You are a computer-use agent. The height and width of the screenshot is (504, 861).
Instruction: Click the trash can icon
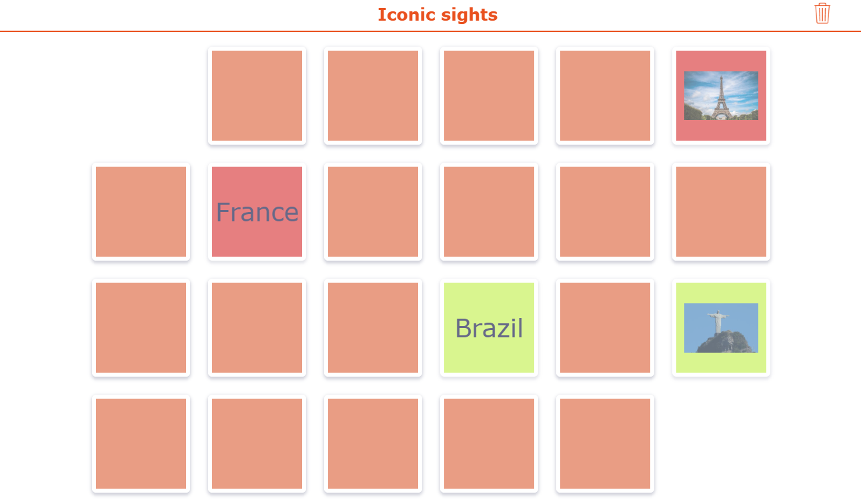[822, 13]
